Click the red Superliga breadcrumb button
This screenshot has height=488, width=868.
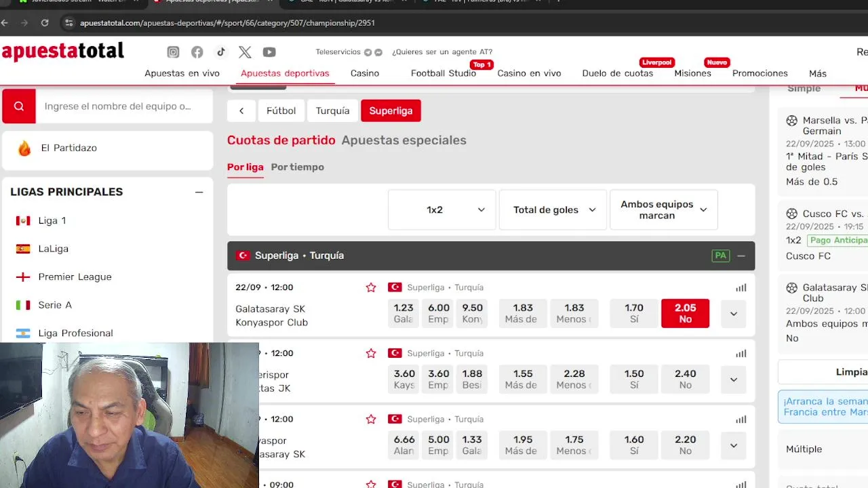(x=391, y=110)
